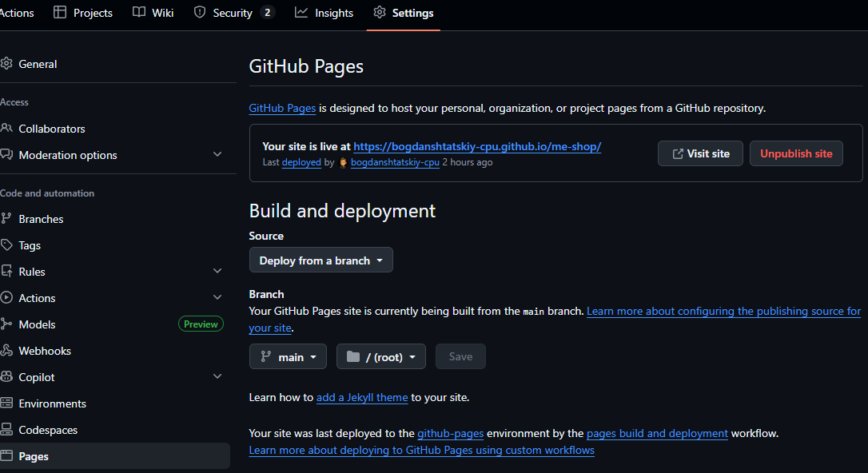Screen dimensions: 868x473
Task: Click the Wiki book icon
Action: pos(139,12)
